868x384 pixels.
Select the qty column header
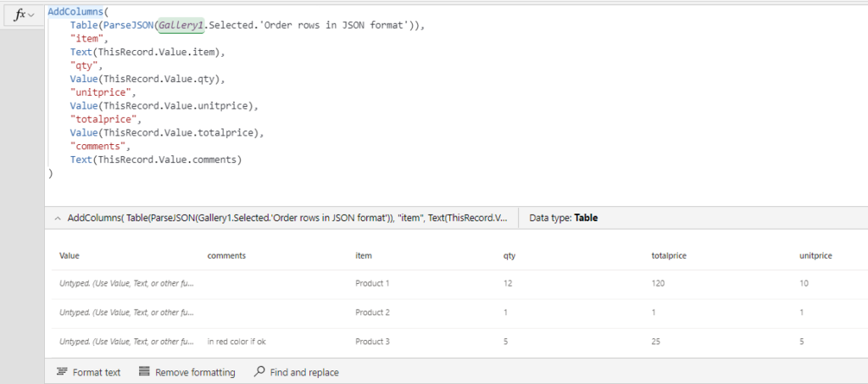click(x=509, y=254)
